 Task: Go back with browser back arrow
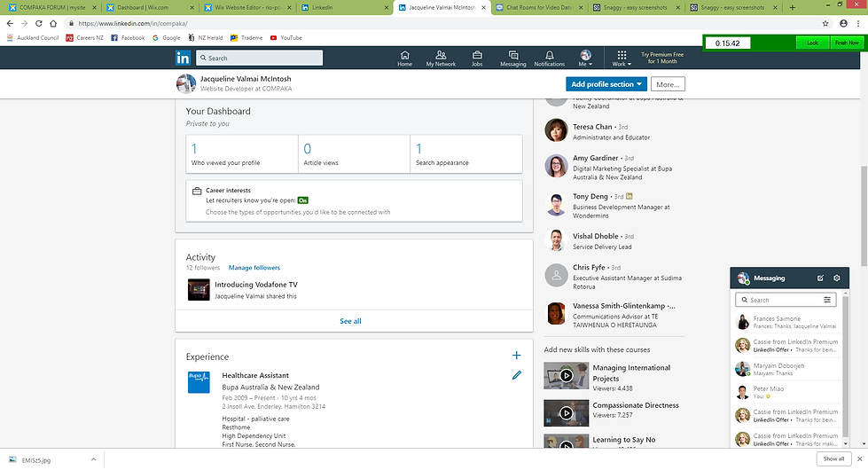pyautogui.click(x=10, y=23)
